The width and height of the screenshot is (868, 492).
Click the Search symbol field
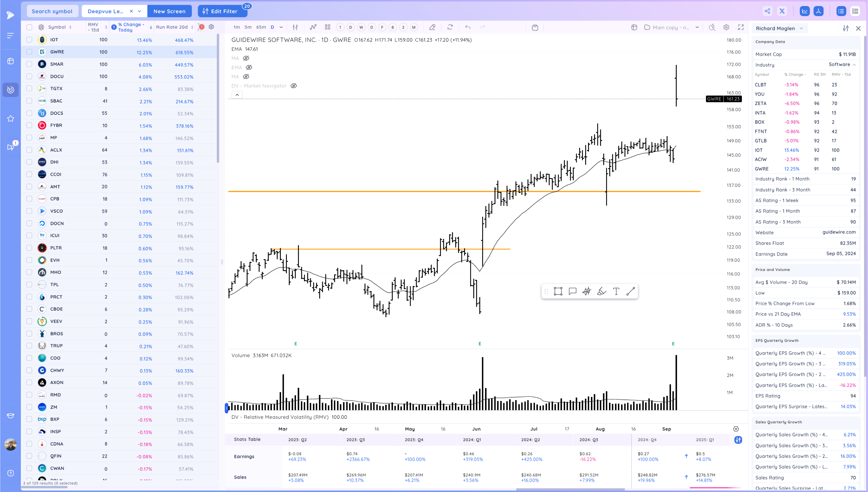pyautogui.click(x=52, y=11)
